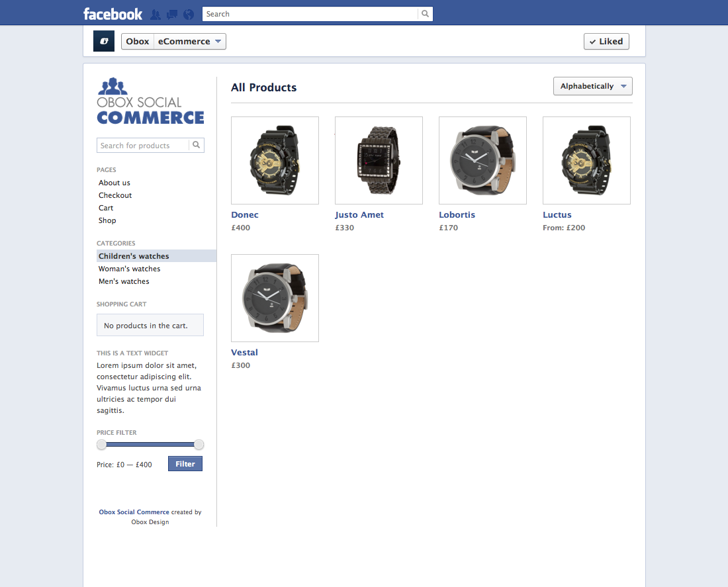
Task: Click the facebook wordmark logo
Action: [113, 13]
